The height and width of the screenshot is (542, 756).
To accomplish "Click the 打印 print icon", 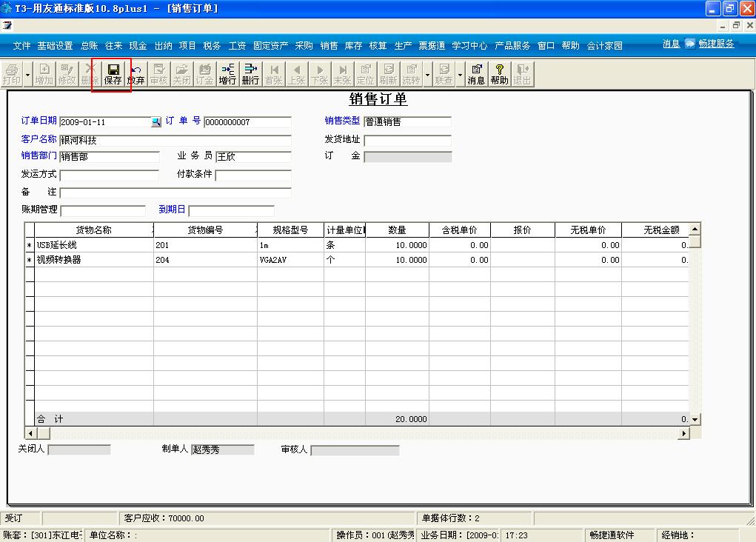I will click(x=13, y=74).
